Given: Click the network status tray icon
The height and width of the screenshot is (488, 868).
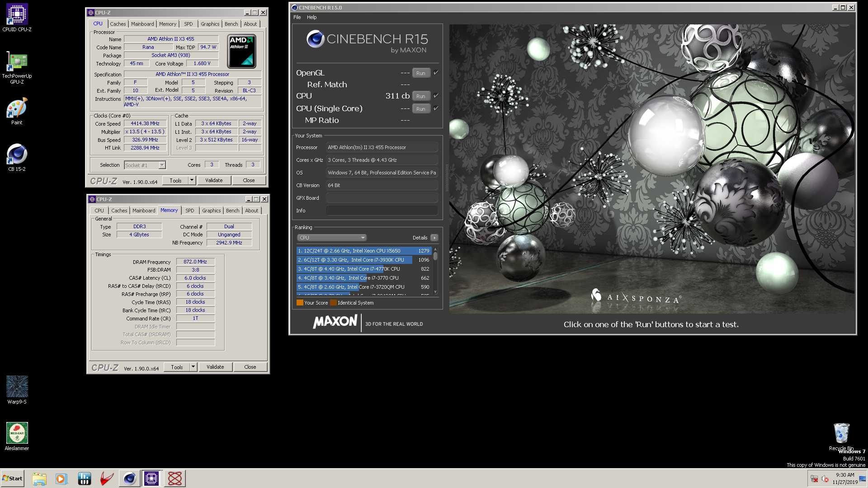Looking at the screenshot, I should 814,479.
